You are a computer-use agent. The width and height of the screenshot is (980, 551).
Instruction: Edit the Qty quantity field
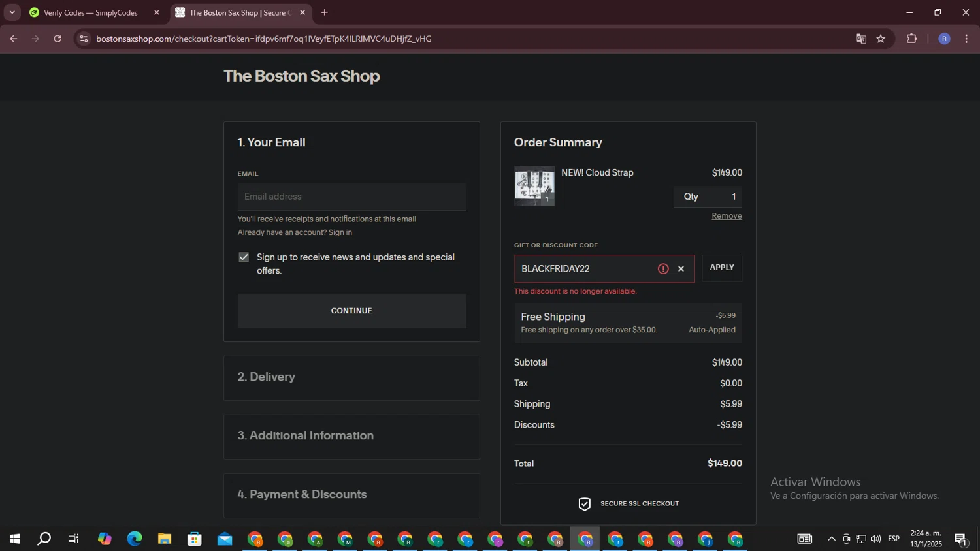coord(708,197)
